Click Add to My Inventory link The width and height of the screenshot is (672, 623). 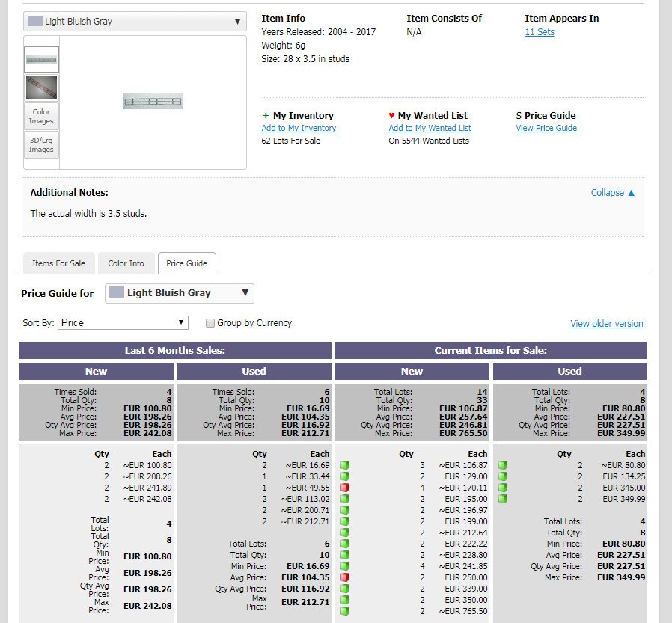pos(299,128)
